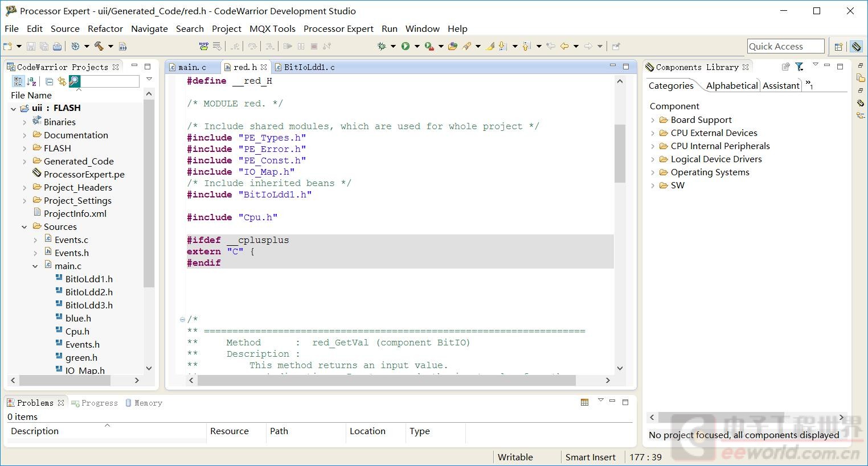Switch to the Assistant tab
Viewport: 868px width, 466px height.
[x=781, y=85]
